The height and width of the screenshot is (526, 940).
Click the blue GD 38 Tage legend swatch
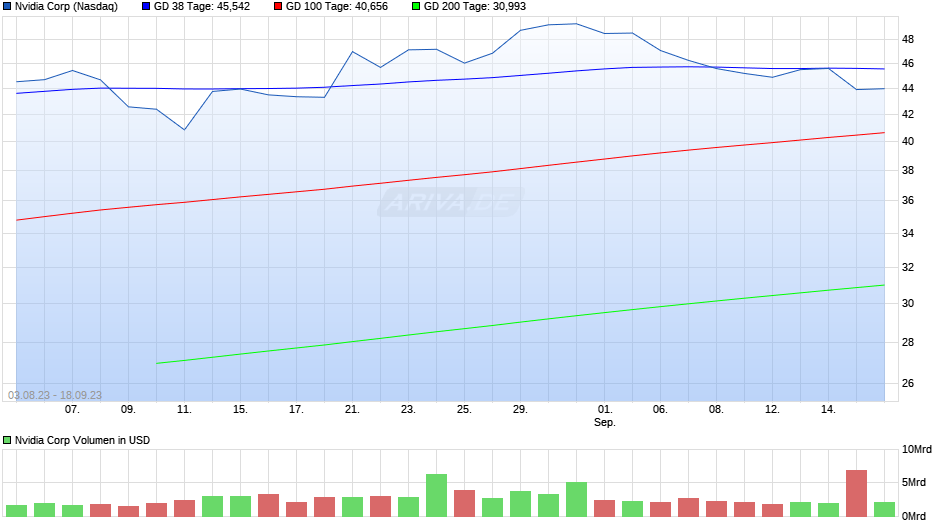point(146,7)
